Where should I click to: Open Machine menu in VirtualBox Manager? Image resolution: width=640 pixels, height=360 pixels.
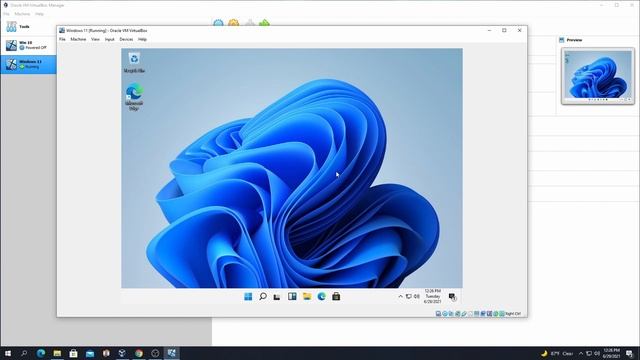pos(22,14)
